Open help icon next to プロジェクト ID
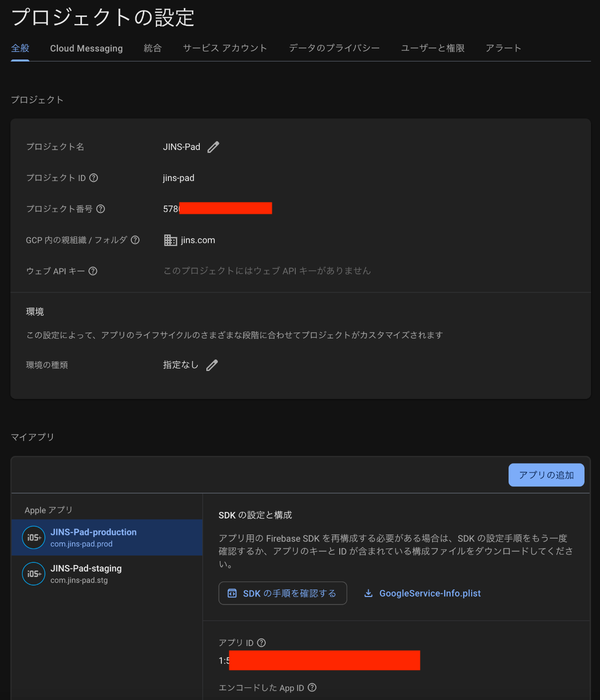 point(93,178)
